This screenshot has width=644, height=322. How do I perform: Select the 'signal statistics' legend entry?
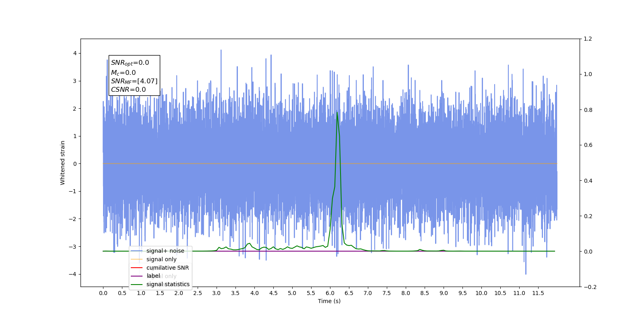(x=160, y=284)
